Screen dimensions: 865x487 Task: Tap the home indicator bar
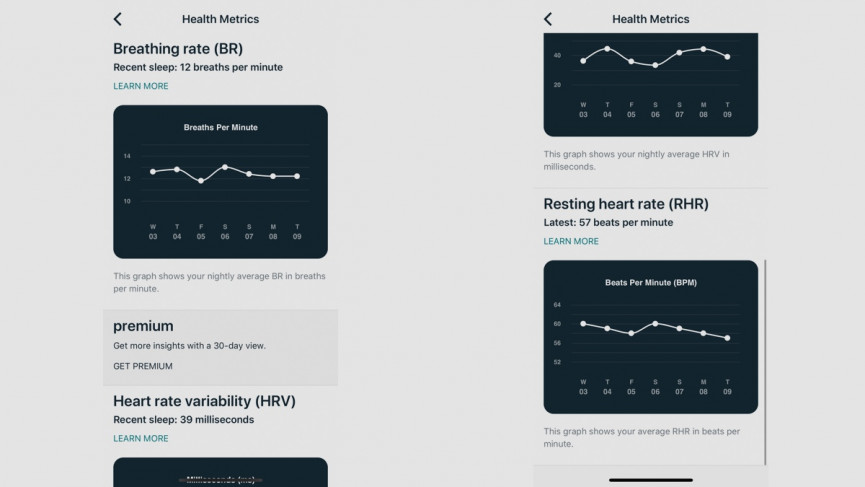point(650,480)
